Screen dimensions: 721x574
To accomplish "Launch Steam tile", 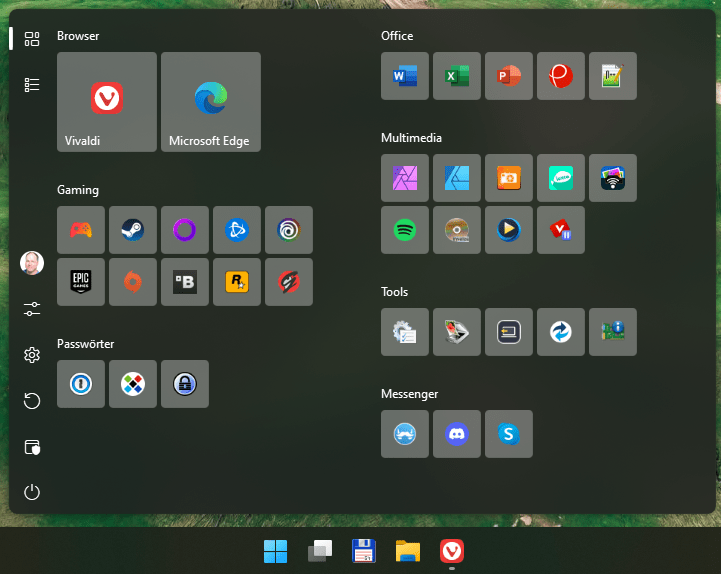I will [x=132, y=230].
